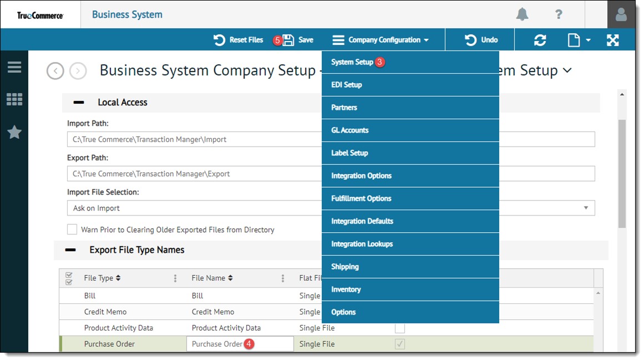The width and height of the screenshot is (644, 361).
Task: Select Inventory menu item
Action: click(x=410, y=289)
